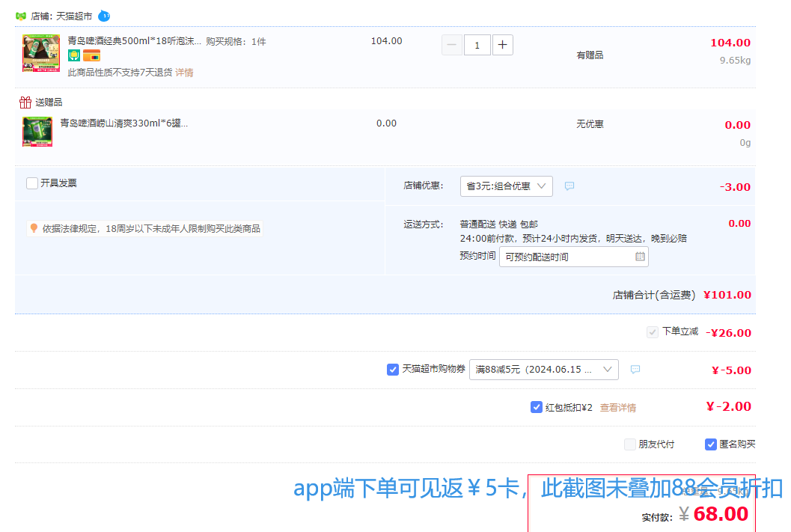Enable the 朋友代付 checkbox
The width and height of the screenshot is (791, 532).
click(x=629, y=444)
